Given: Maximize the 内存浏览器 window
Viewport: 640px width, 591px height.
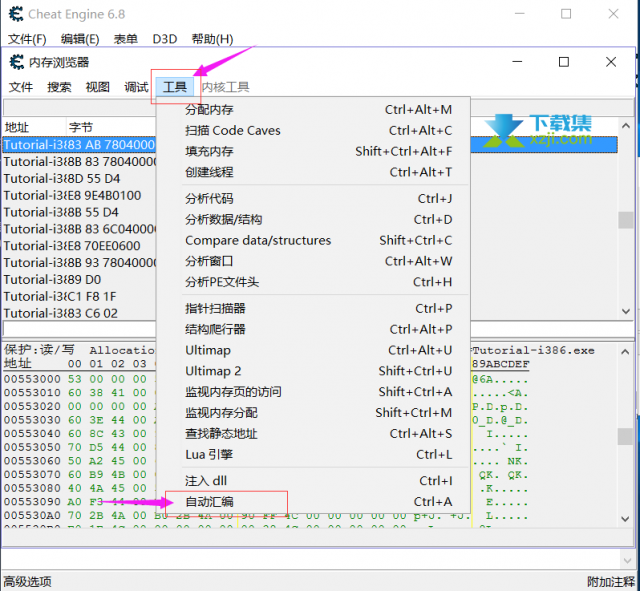Looking at the screenshot, I should [x=564, y=62].
